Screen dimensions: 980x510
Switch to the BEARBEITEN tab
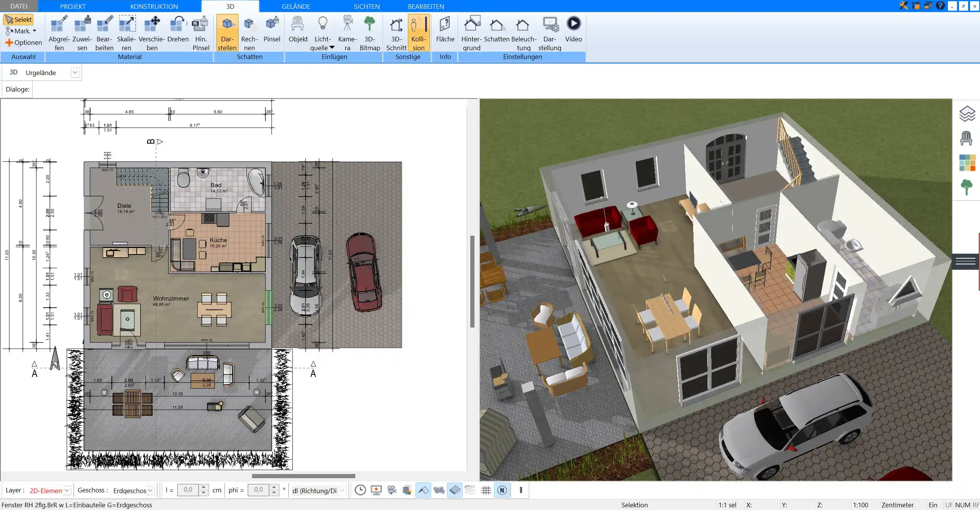tap(426, 6)
